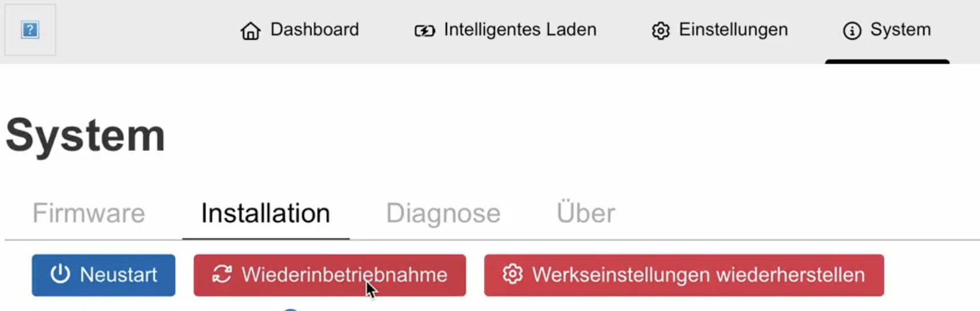Open the Dashboard text link in navigation
The height and width of the screenshot is (311, 980).
pyautogui.click(x=315, y=30)
